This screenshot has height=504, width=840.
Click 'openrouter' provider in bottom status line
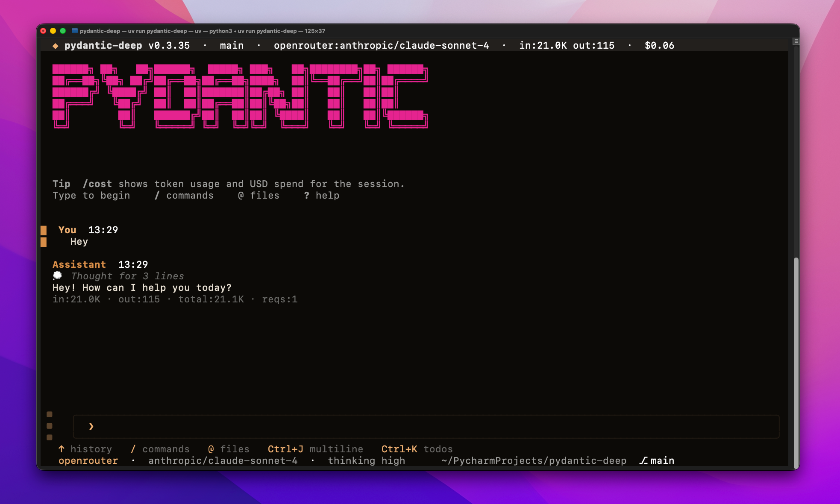tap(88, 460)
